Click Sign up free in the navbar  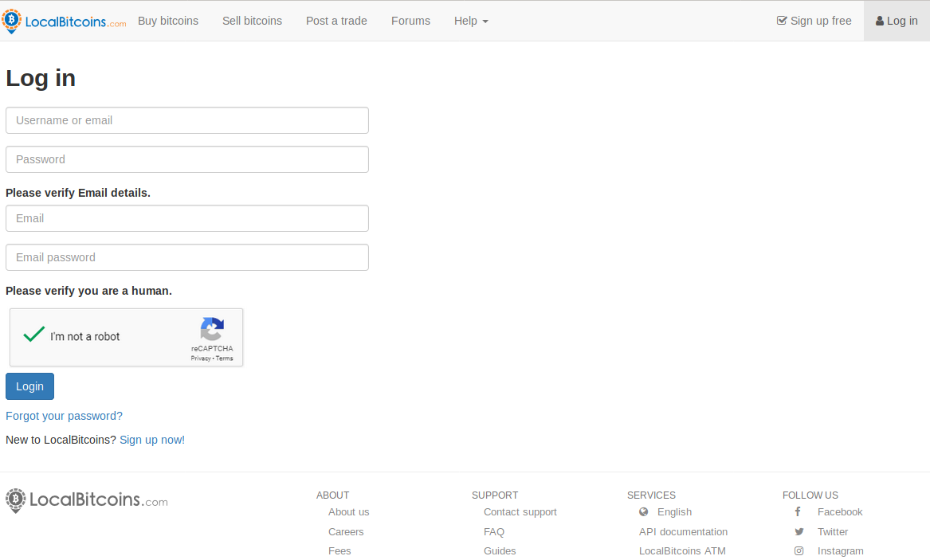pyautogui.click(x=814, y=21)
